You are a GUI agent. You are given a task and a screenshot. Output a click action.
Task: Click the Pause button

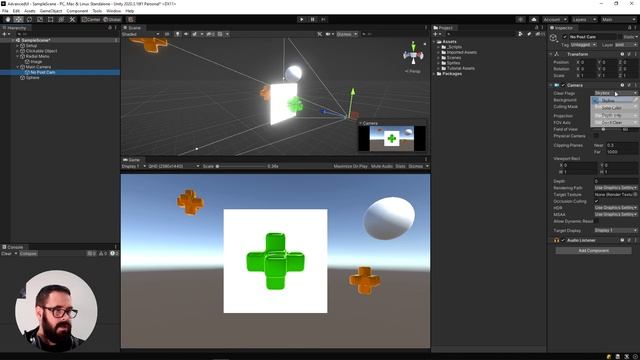tap(313, 19)
